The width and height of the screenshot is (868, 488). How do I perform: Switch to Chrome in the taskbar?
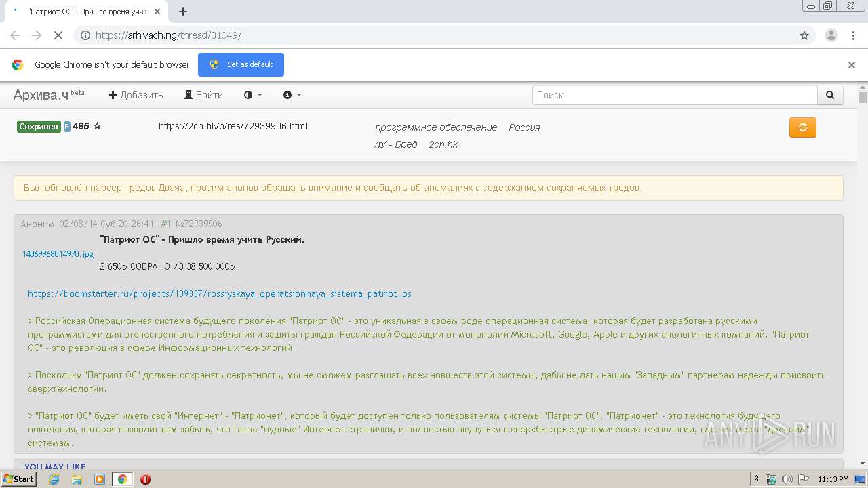(122, 479)
